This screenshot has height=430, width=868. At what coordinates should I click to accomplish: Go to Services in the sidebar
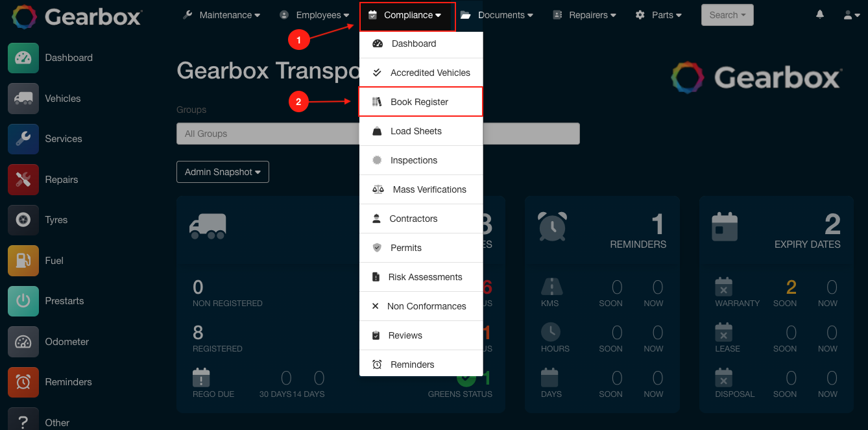[64, 139]
